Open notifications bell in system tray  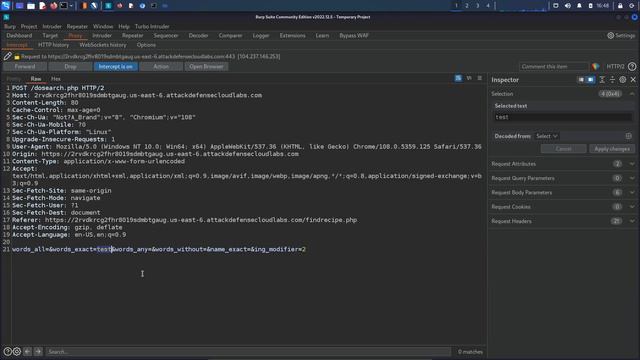pos(579,6)
